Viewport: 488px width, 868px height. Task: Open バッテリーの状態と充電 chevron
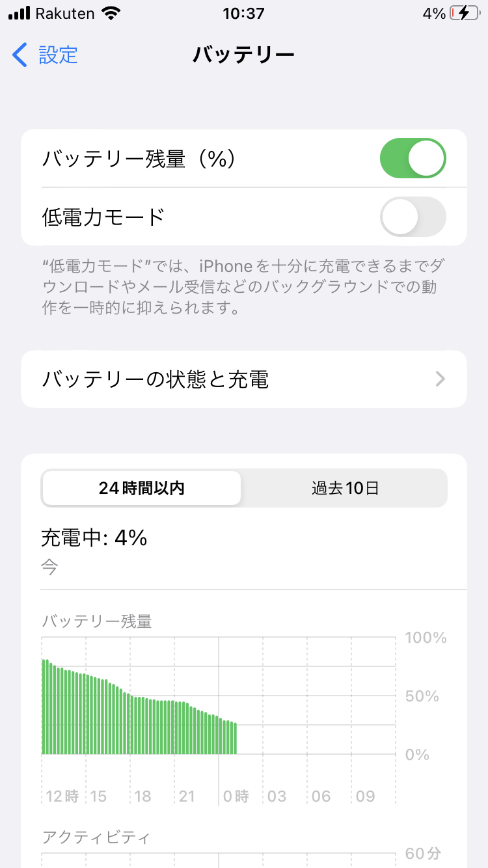pos(441,379)
